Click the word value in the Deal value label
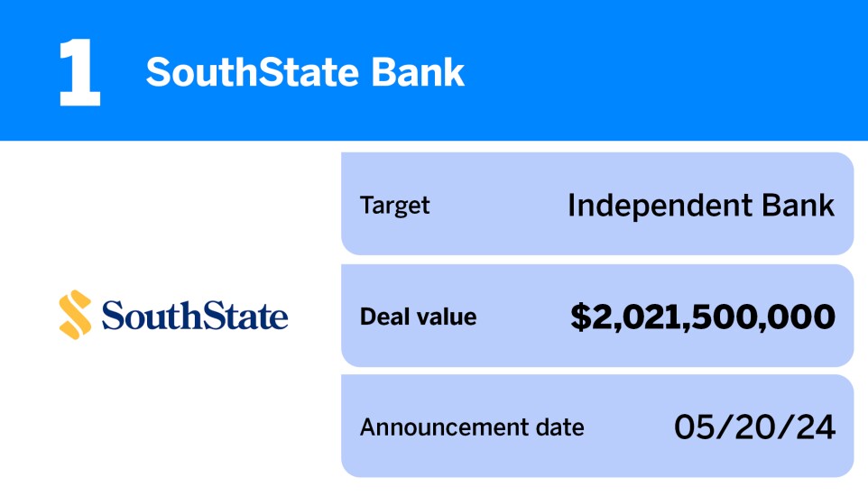The height and width of the screenshot is (496, 868). click(446, 317)
